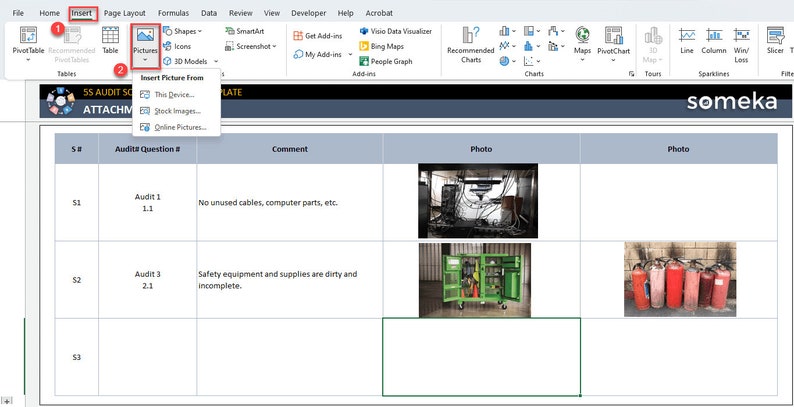Expand the pie chart dropdown arrow
The height and width of the screenshot is (407, 794).
513,62
